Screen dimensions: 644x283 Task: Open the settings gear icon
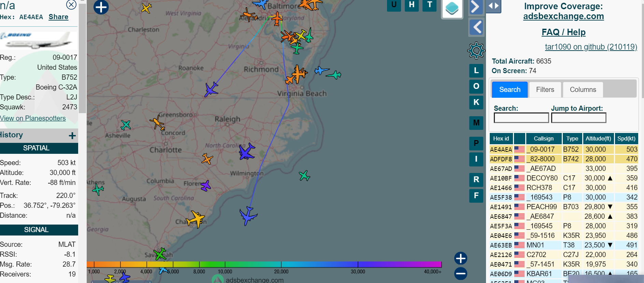(x=476, y=51)
